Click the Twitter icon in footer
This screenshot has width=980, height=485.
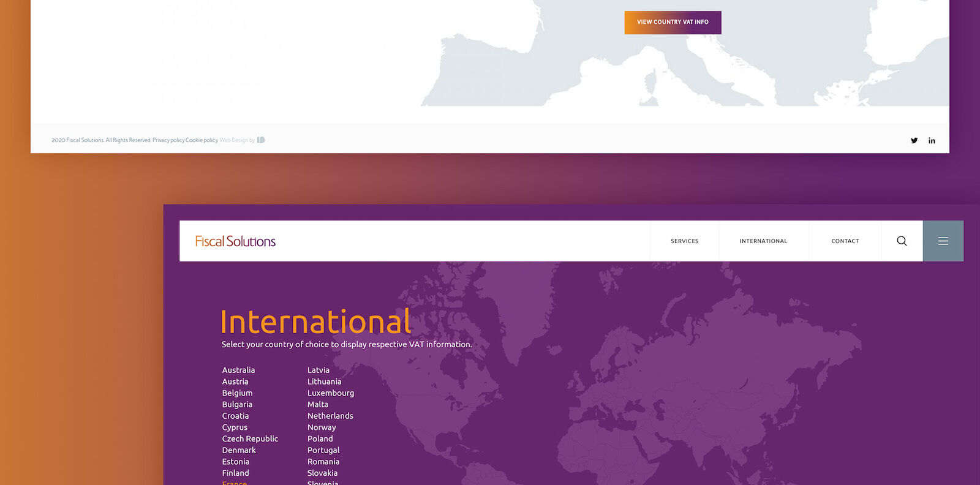[x=914, y=140]
